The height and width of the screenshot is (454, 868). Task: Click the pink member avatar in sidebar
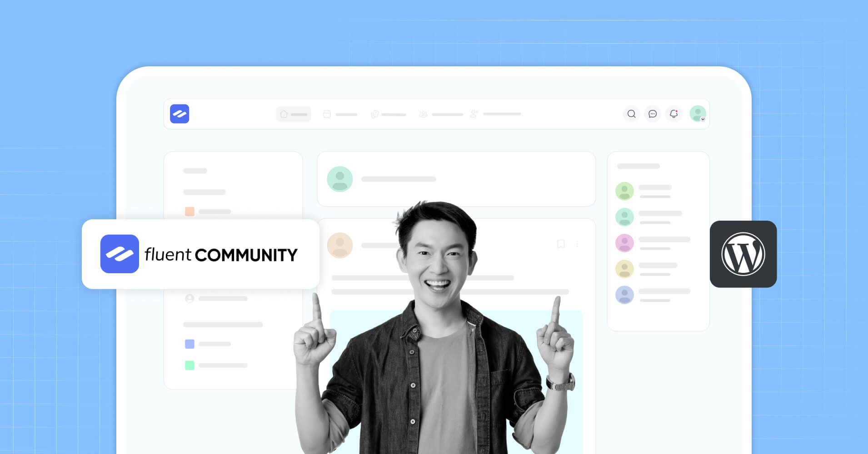coord(624,243)
